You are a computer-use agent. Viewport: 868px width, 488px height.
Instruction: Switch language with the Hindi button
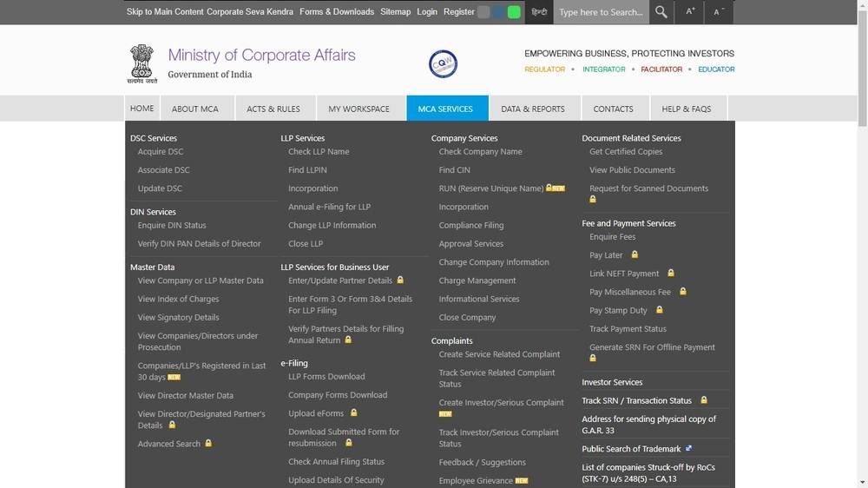539,12
